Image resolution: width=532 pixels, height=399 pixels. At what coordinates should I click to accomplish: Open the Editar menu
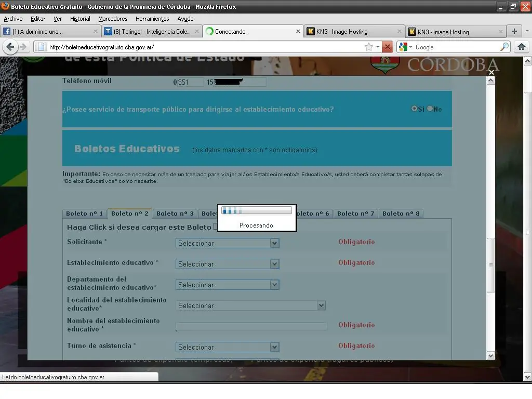click(38, 19)
